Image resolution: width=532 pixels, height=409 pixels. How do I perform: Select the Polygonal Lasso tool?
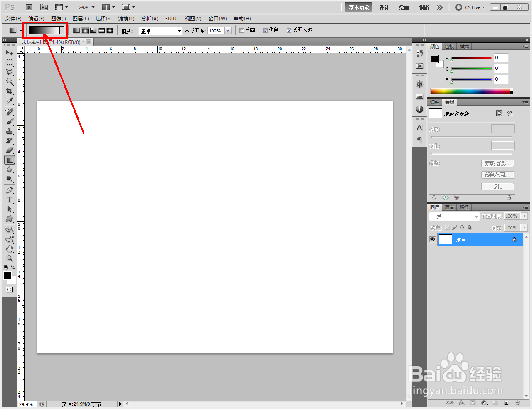(x=10, y=72)
